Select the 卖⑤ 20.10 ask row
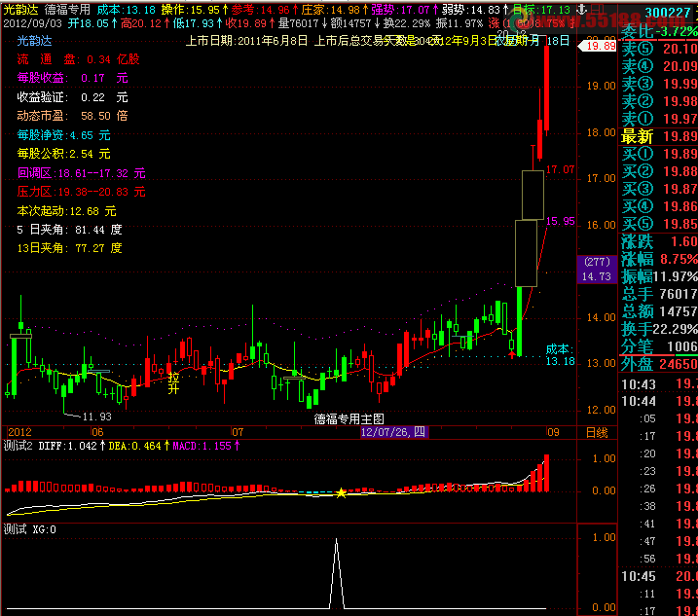 tap(659, 49)
